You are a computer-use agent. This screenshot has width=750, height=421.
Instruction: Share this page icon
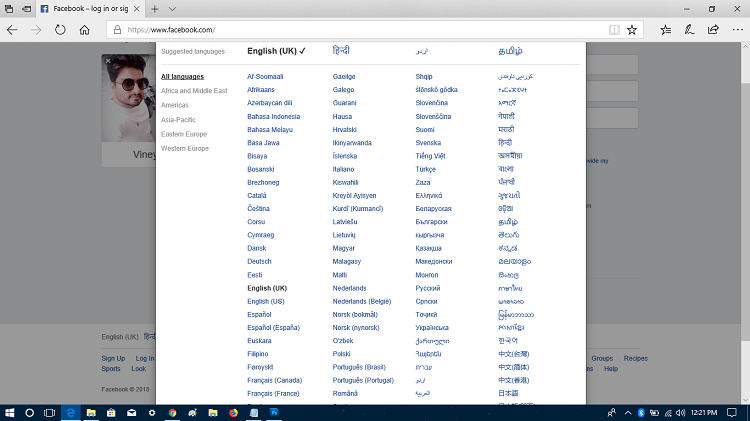(713, 30)
